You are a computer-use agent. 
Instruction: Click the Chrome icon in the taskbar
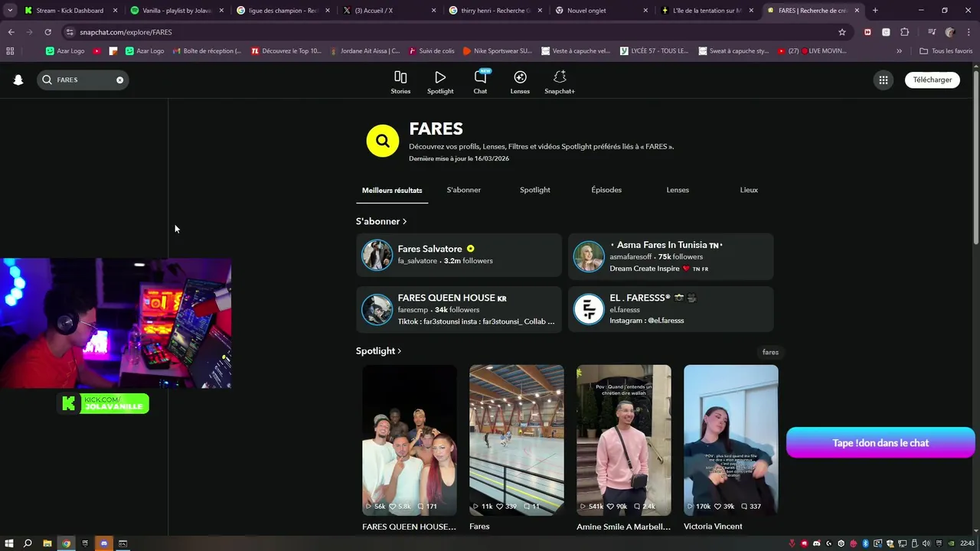point(66,543)
